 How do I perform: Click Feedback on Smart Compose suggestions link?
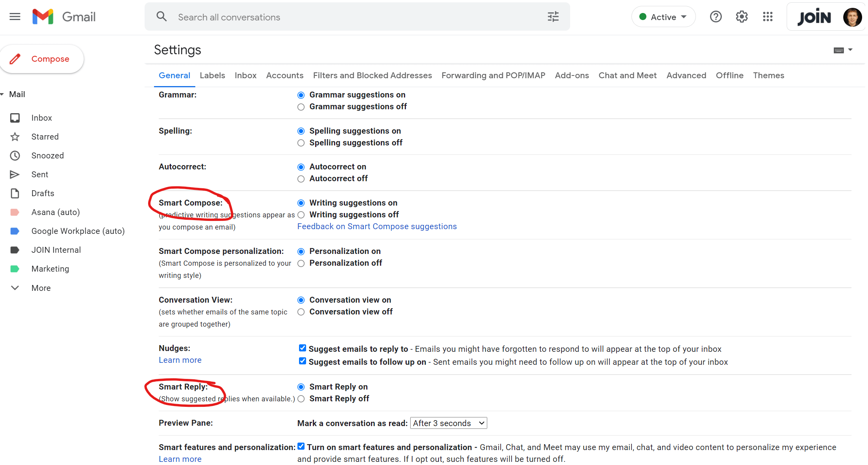[x=377, y=227]
